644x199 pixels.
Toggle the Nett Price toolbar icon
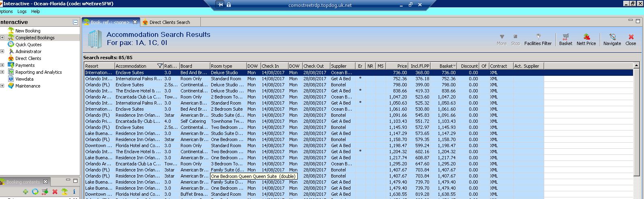(586, 37)
